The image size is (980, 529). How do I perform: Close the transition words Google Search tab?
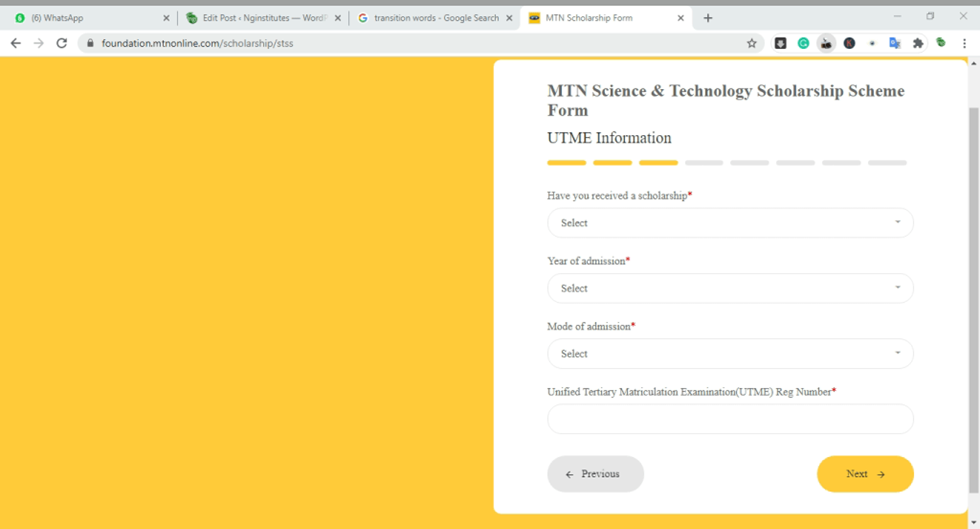coord(509,18)
